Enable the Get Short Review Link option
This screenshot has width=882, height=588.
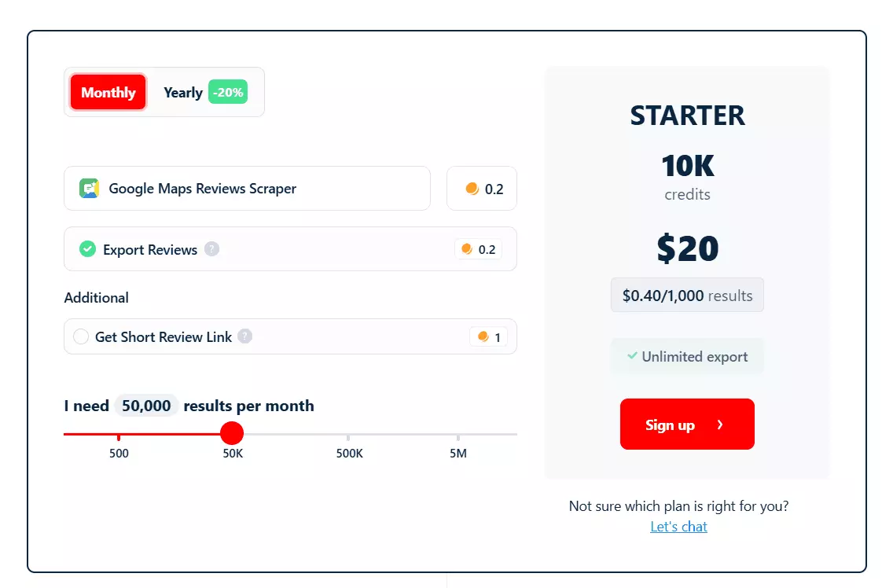tap(81, 336)
